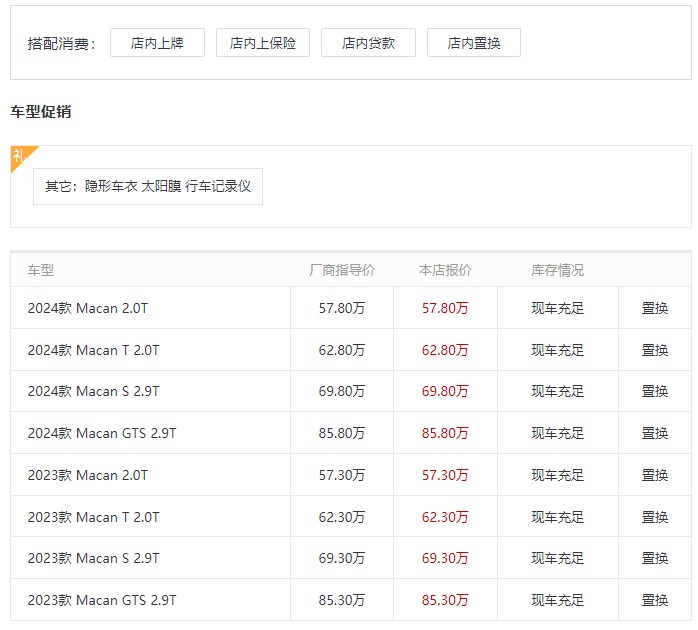The width and height of the screenshot is (698, 630).
Task: Click the orange 礼 gift badge icon
Action: click(20, 156)
